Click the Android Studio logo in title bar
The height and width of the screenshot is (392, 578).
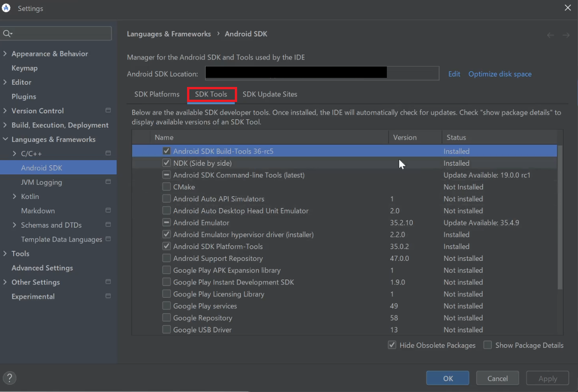(6, 8)
